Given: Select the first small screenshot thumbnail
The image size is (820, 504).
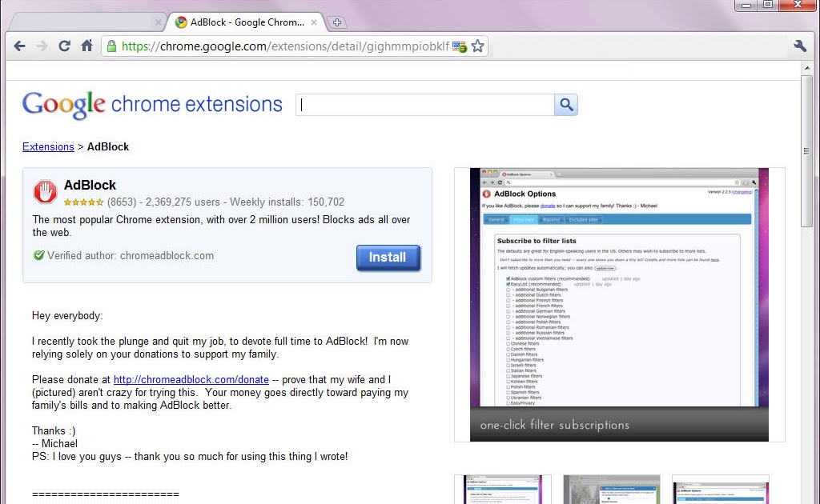Looking at the screenshot, I should point(503,490).
